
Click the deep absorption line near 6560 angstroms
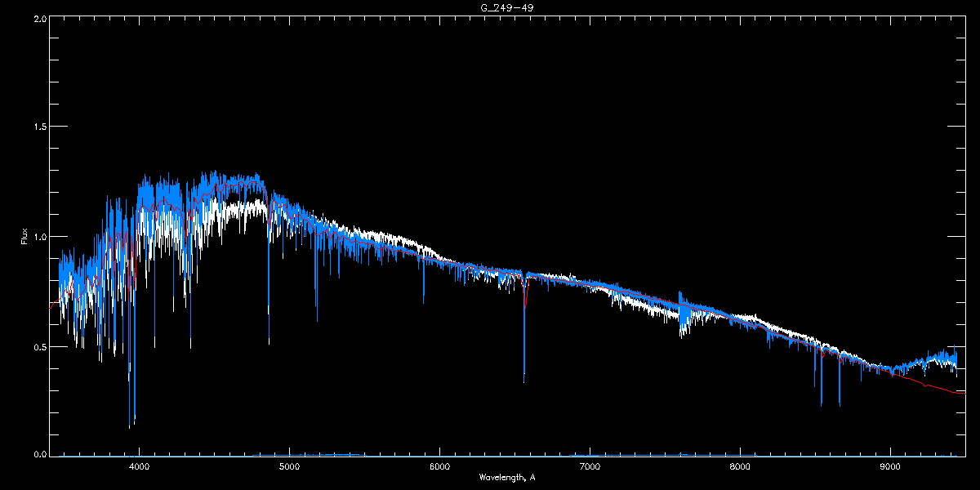pyautogui.click(x=524, y=327)
